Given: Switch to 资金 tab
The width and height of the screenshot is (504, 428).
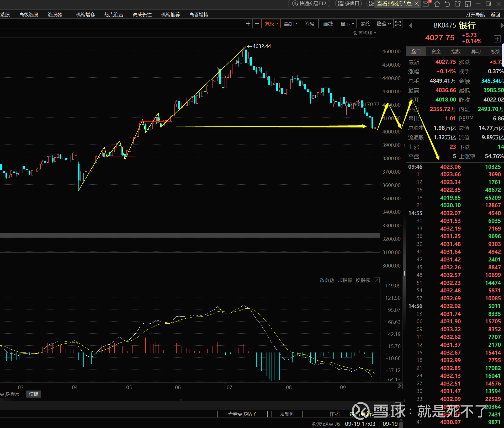Looking at the screenshot, I should point(436,52).
